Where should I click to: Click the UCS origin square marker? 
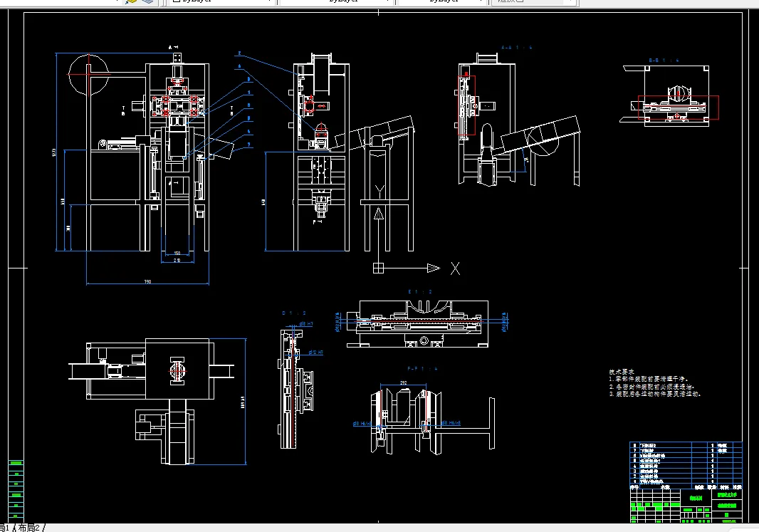(x=378, y=268)
